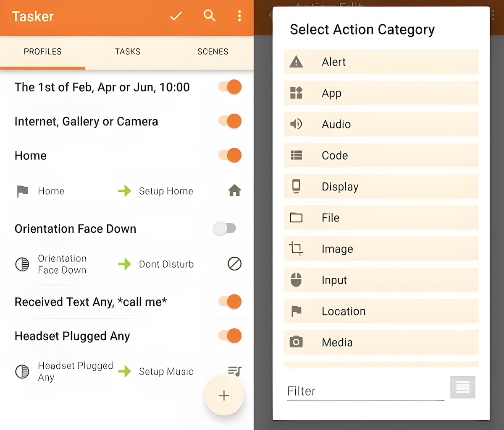Image resolution: width=504 pixels, height=430 pixels.
Task: Click the green arrow before Setup Music
Action: (124, 371)
